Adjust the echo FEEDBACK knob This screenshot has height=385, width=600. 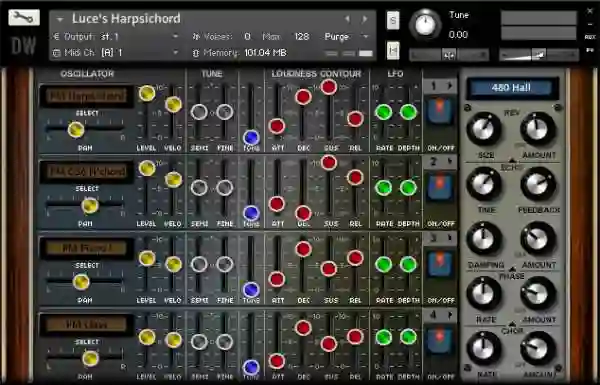click(538, 184)
